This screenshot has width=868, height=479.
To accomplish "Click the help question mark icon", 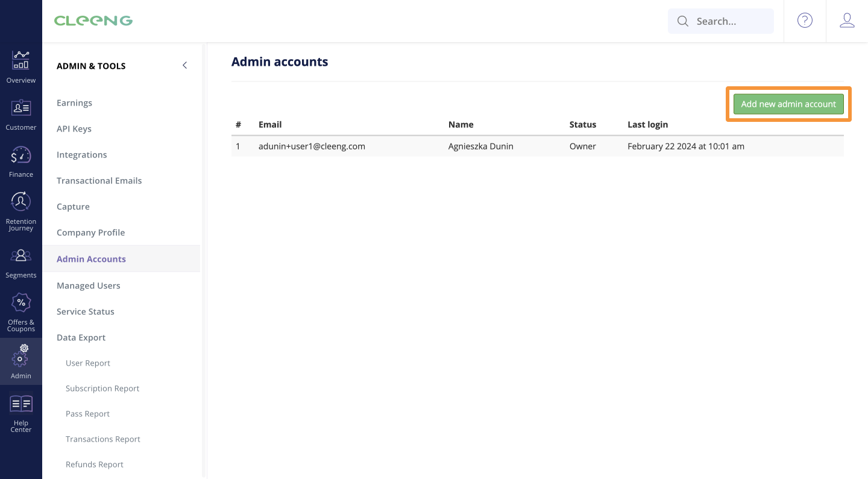I will coord(805,20).
